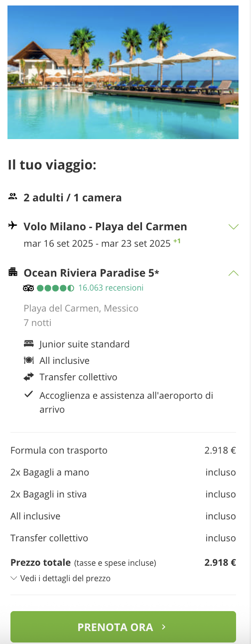Click the All inclusive dining icon

29,360
